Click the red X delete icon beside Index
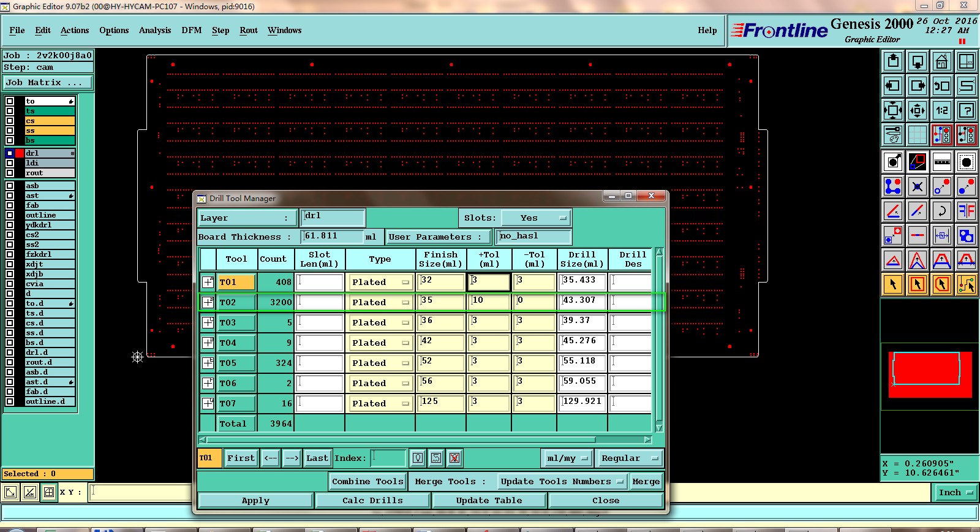980x532 pixels. (454, 458)
